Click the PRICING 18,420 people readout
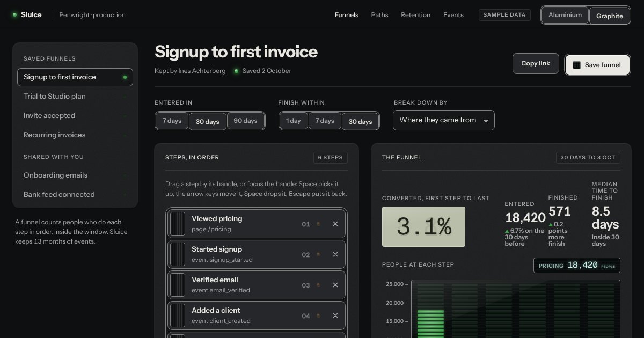Viewport: 644px width, 338px height. coord(577,266)
